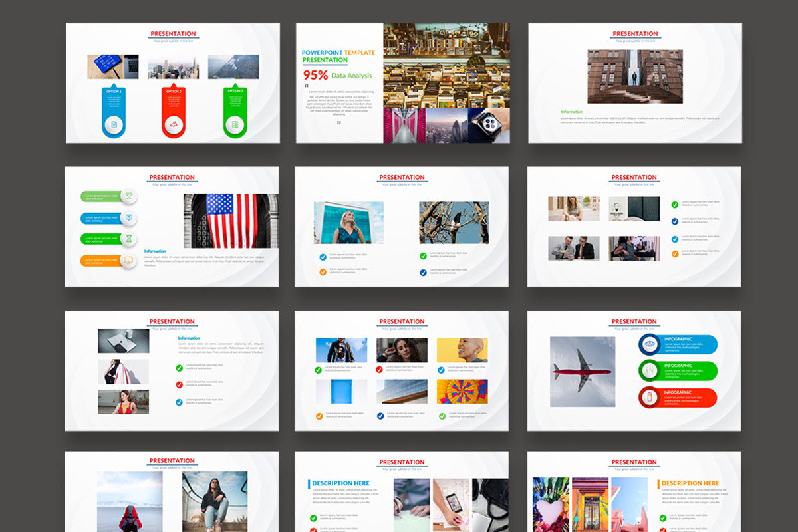The width and height of the screenshot is (798, 532).
Task: Click the hot air balloon photo
Action: pyautogui.click(x=462, y=392)
